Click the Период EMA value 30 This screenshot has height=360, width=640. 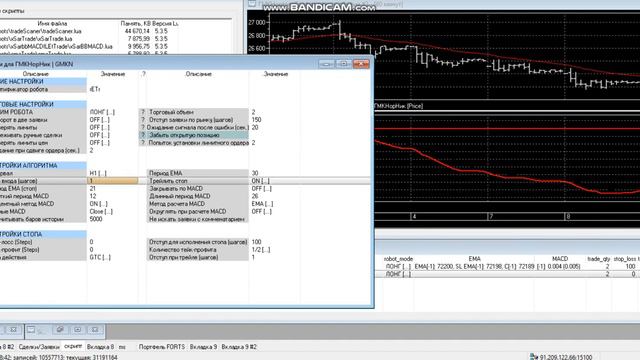pyautogui.click(x=255, y=173)
